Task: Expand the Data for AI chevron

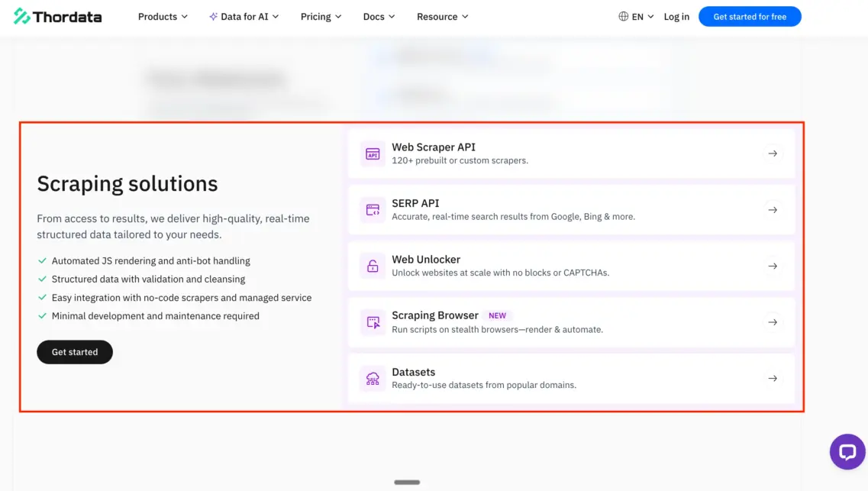Action: pyautogui.click(x=276, y=17)
